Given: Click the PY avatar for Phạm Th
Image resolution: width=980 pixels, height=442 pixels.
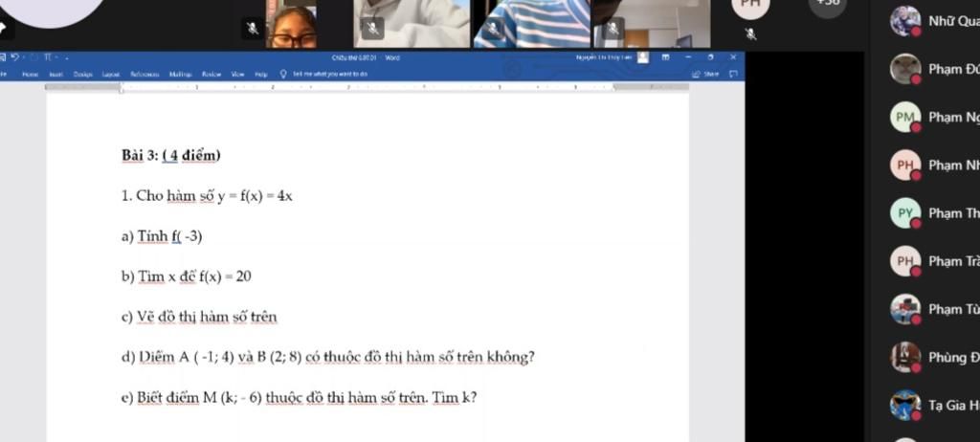Looking at the screenshot, I should 905,213.
